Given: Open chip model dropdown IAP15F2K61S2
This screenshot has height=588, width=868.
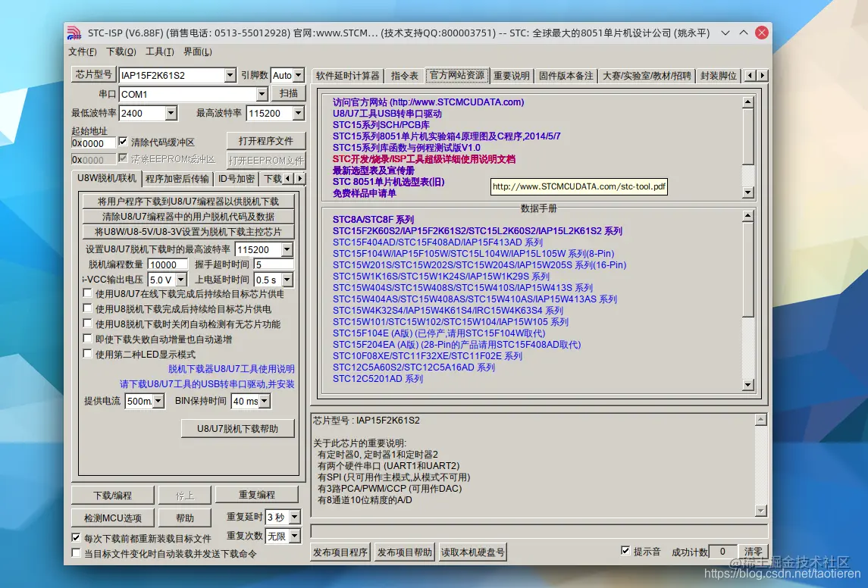Looking at the screenshot, I should [x=230, y=75].
